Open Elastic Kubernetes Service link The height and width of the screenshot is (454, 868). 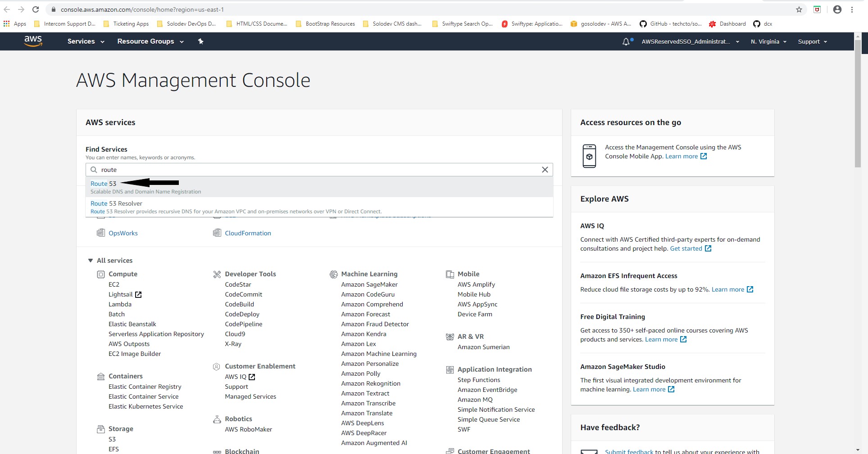coord(146,406)
